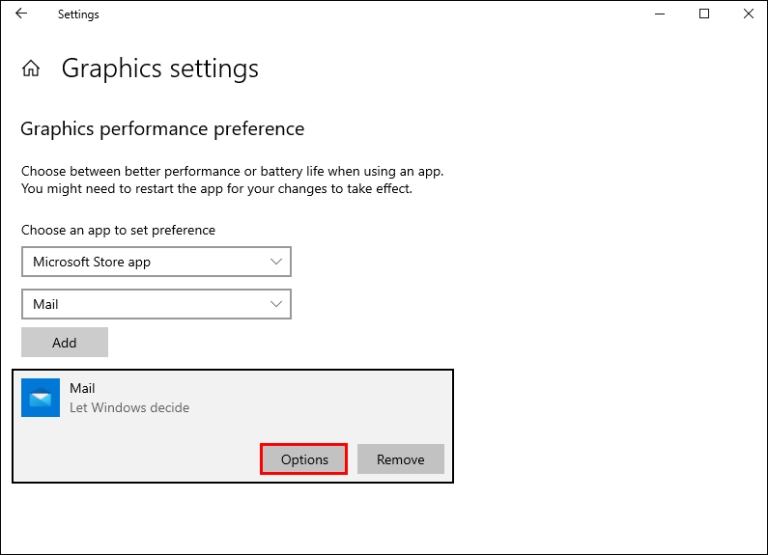768x555 pixels.
Task: Click the 'Let Windows decide' preference text
Action: pos(129,408)
